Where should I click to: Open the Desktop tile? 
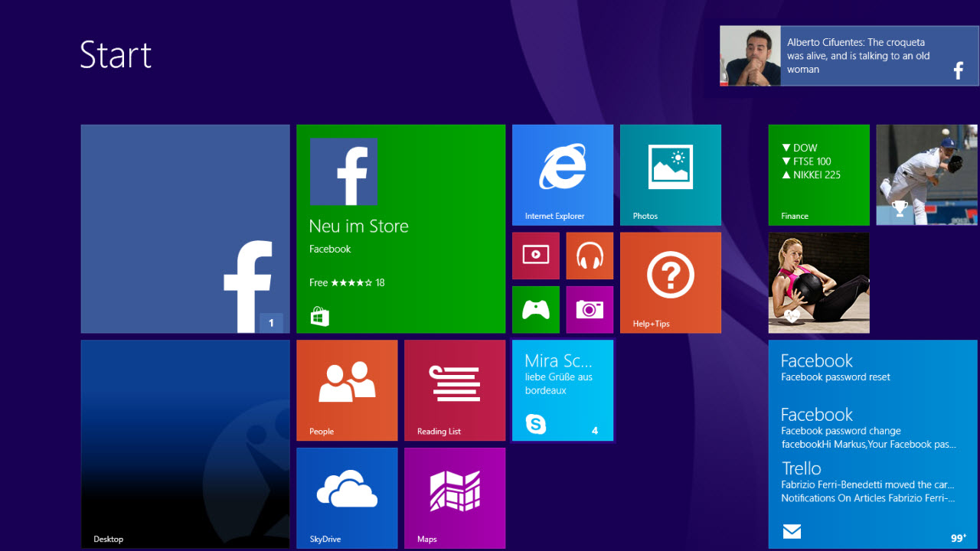pyautogui.click(x=185, y=445)
